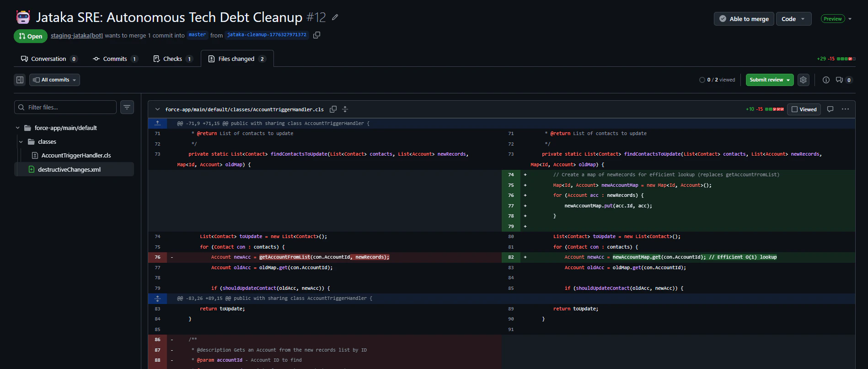Copy AccountTriggerHandler.cls file path

(x=333, y=109)
